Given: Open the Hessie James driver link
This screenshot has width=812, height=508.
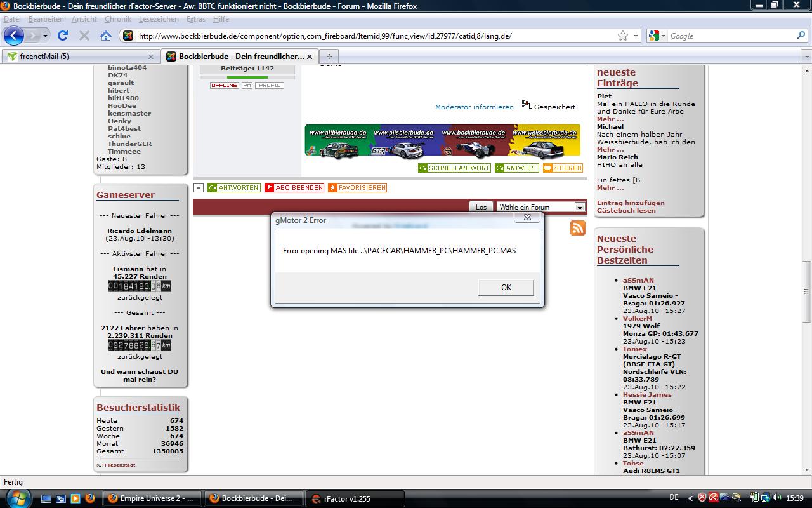Looking at the screenshot, I should coord(647,395).
